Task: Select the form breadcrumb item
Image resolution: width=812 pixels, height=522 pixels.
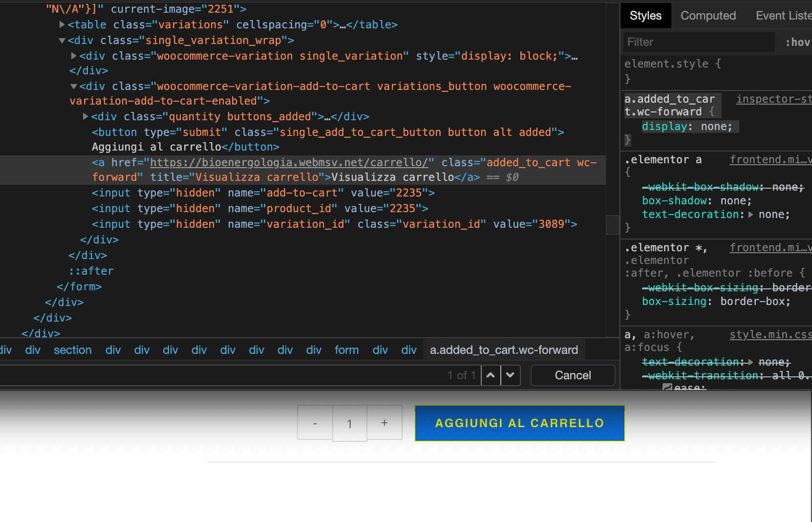Action: coord(346,350)
